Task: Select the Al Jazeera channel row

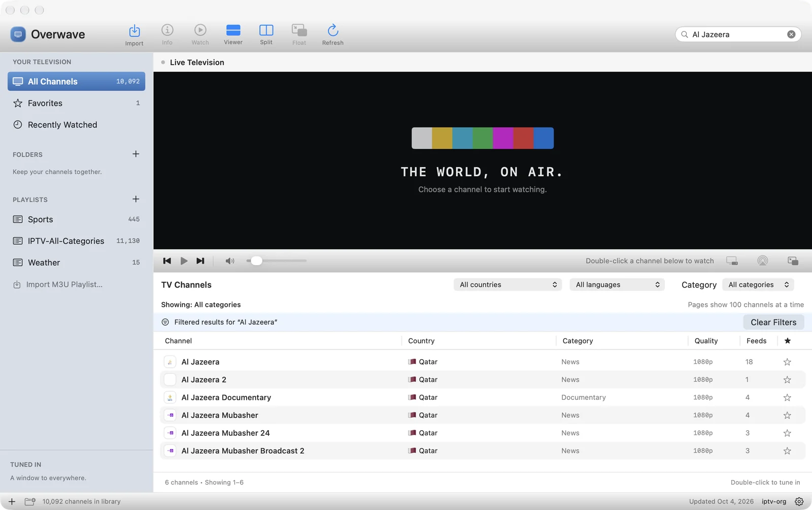Action: pyautogui.click(x=483, y=362)
